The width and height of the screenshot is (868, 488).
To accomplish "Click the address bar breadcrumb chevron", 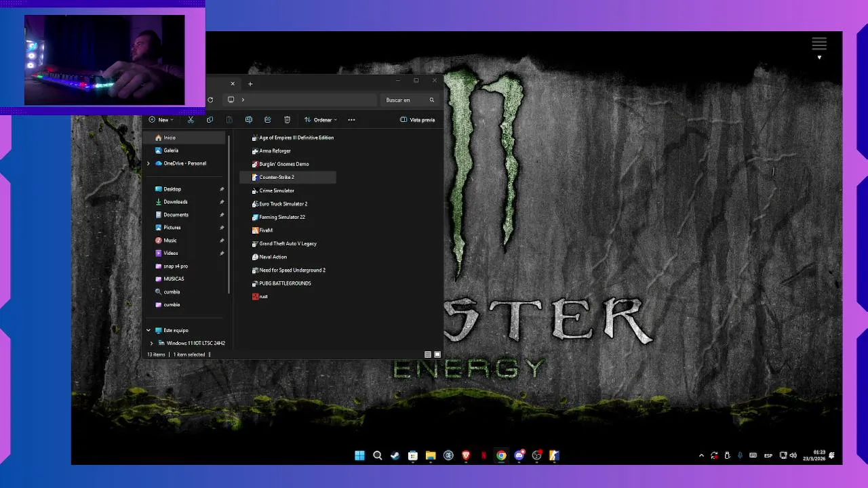I will point(243,100).
